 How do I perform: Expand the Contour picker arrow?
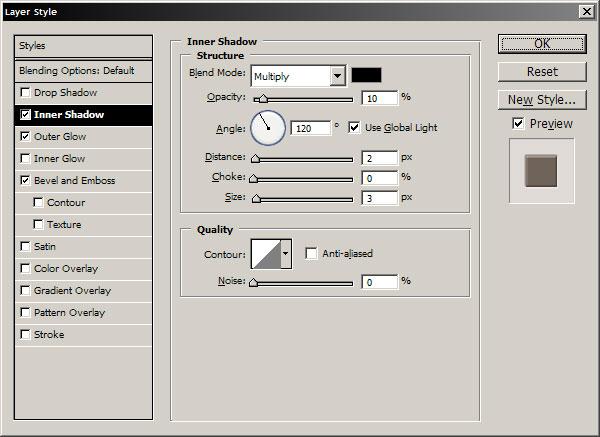tap(286, 254)
